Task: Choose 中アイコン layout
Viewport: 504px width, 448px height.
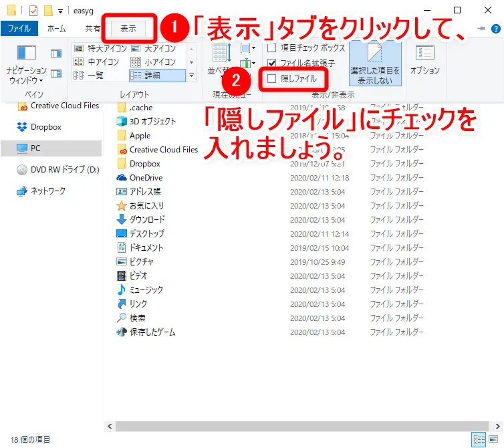Action: [96, 62]
